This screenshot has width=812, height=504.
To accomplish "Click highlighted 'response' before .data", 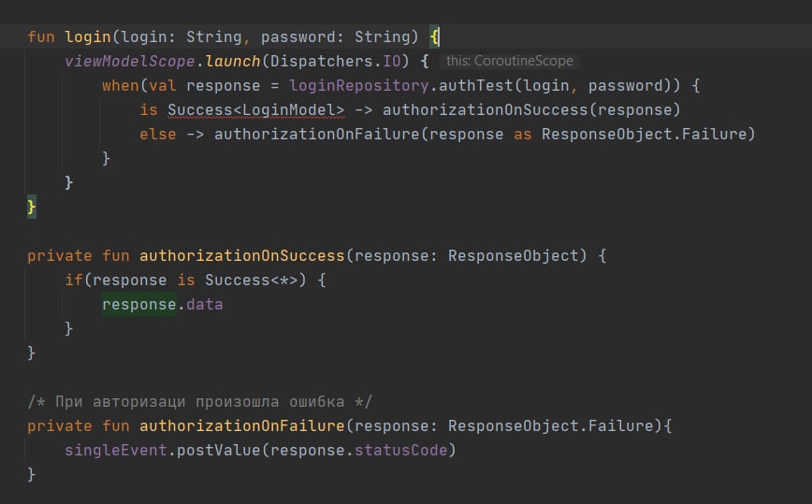I will coord(138,304).
